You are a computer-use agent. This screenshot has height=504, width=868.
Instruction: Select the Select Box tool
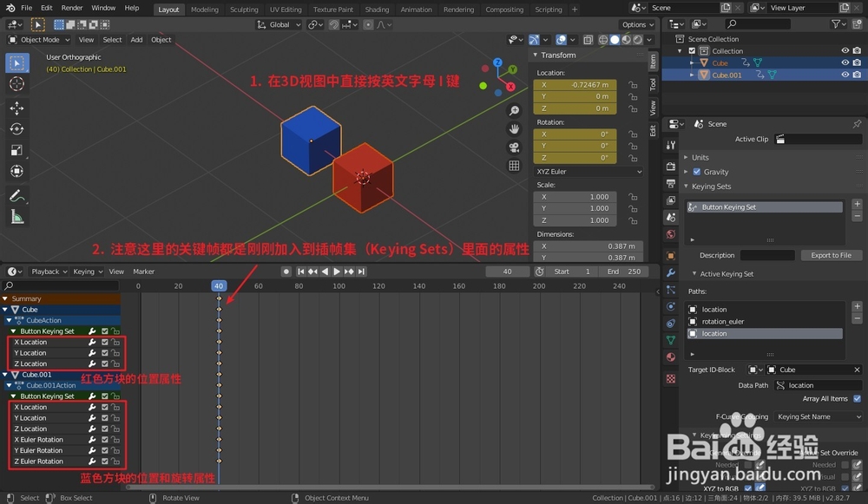point(16,63)
